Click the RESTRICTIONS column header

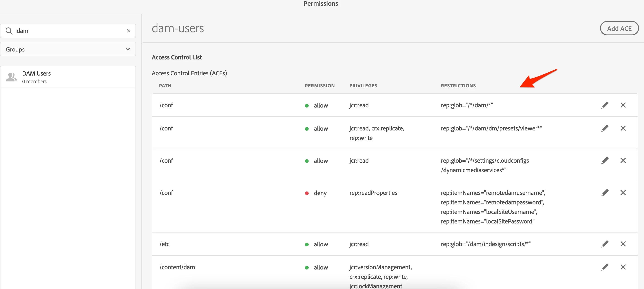458,86
